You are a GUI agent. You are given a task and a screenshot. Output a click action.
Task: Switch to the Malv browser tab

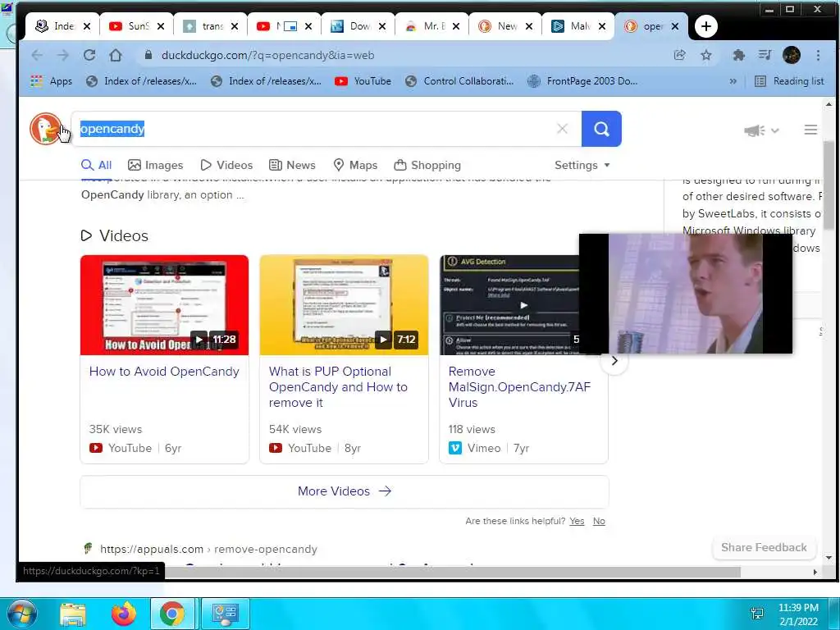tap(580, 25)
